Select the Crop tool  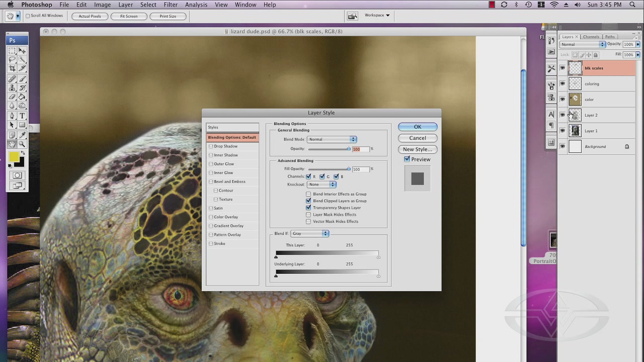[12, 69]
